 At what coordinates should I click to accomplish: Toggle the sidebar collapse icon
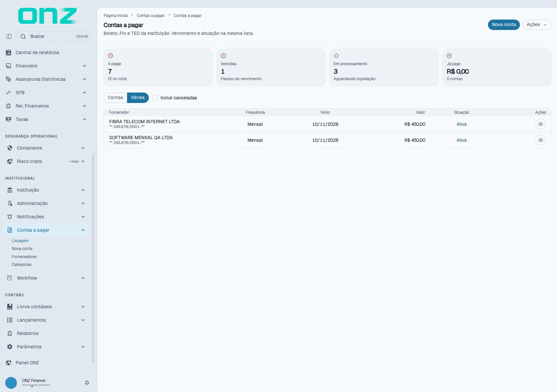[9, 36]
